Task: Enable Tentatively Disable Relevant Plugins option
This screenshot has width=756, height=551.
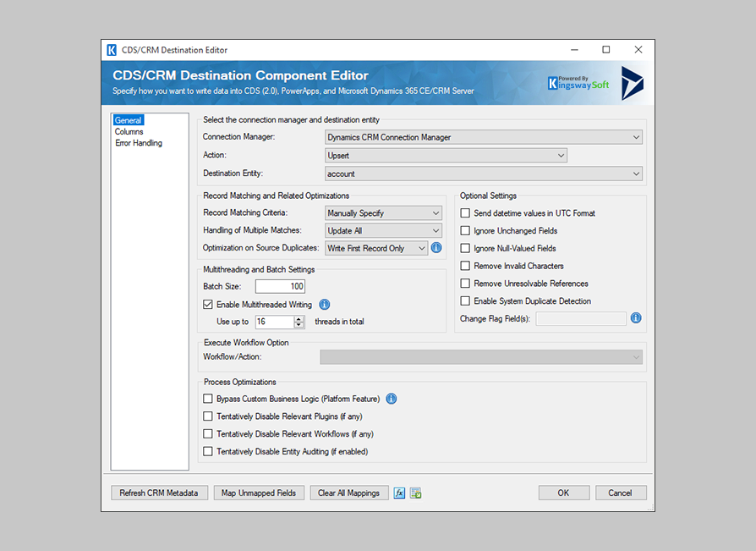Action: pyautogui.click(x=207, y=416)
